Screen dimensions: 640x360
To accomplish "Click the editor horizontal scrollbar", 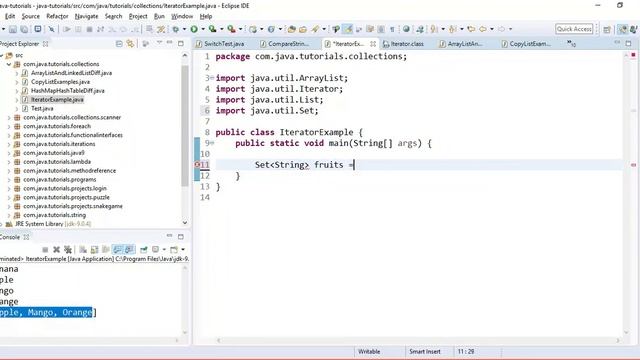I will [418, 340].
